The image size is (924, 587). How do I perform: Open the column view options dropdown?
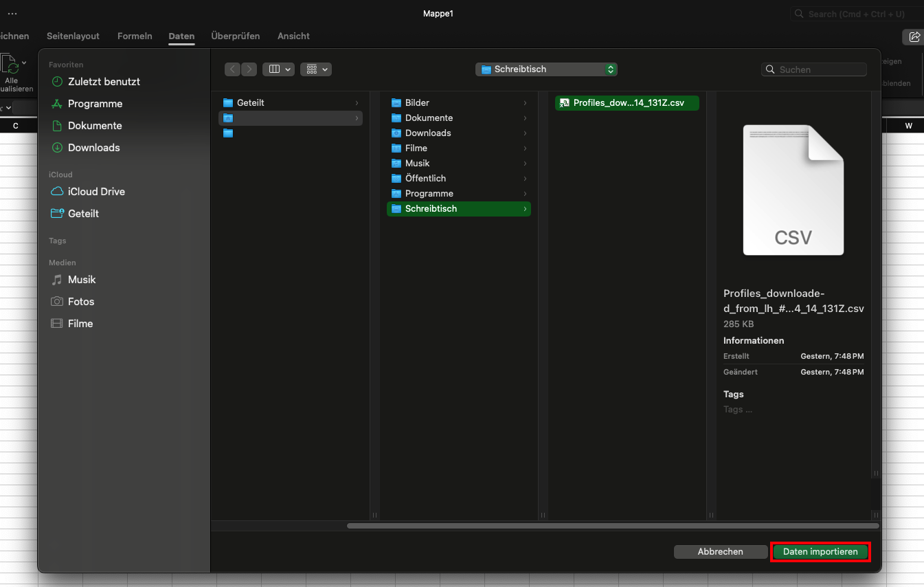pyautogui.click(x=278, y=69)
